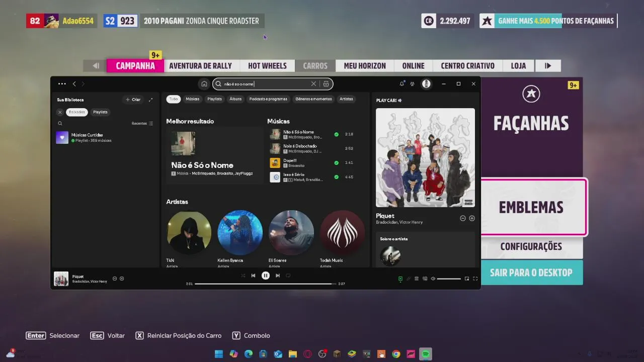Click Criar in Sua Biblioteca
The width and height of the screenshot is (644, 362).
coord(133,100)
